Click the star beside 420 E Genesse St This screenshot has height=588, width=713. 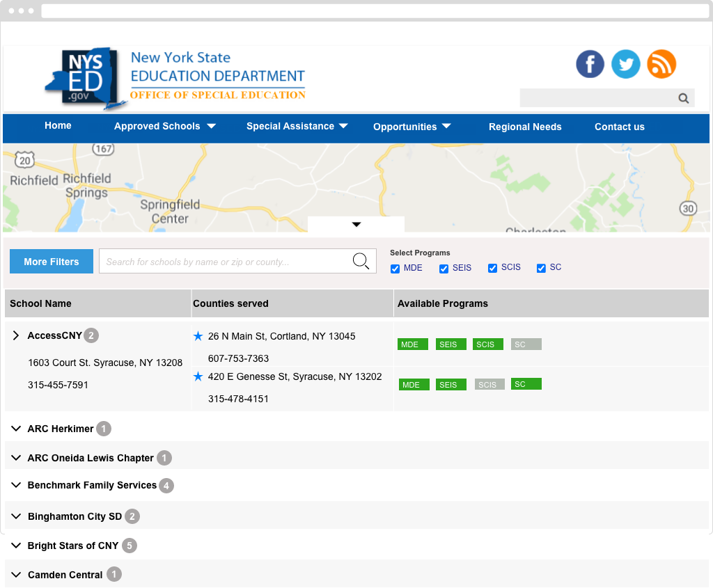198,376
